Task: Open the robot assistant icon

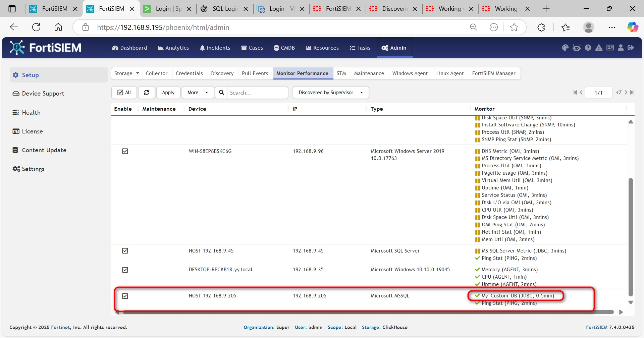Action: pyautogui.click(x=577, y=48)
